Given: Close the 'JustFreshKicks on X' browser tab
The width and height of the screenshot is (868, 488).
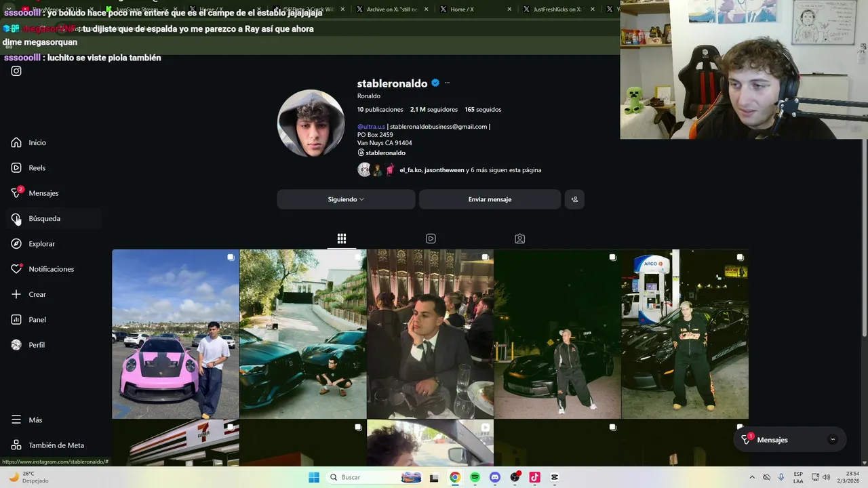Looking at the screenshot, I should pyautogui.click(x=593, y=9).
